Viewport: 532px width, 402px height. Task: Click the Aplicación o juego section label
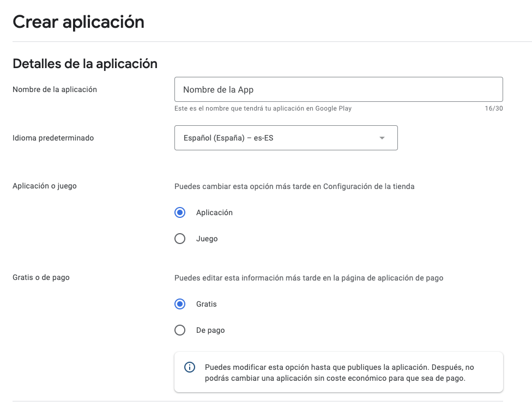pyautogui.click(x=45, y=186)
